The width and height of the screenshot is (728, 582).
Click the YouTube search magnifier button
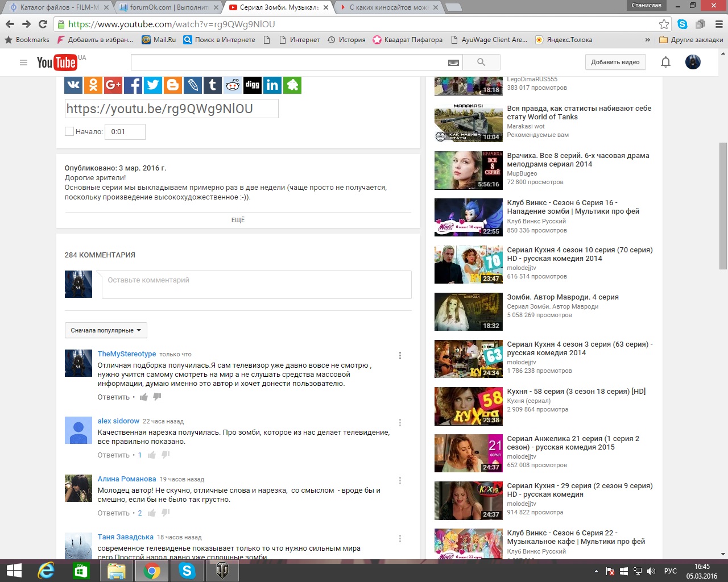[x=481, y=62]
